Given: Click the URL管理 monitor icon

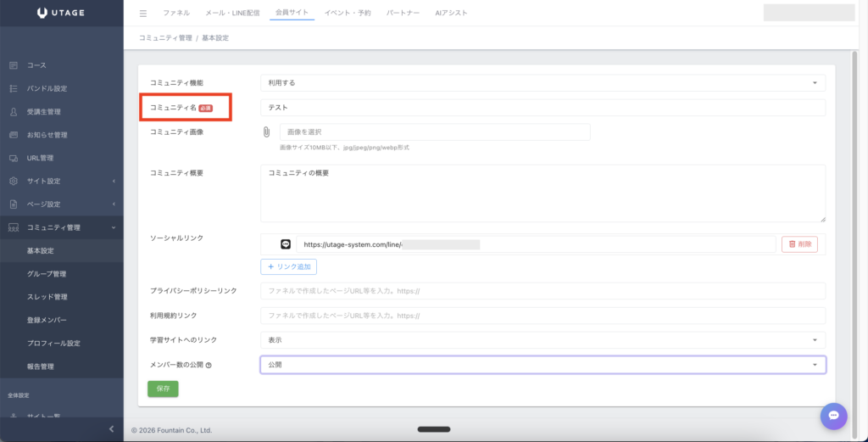Looking at the screenshot, I should pos(14,159).
